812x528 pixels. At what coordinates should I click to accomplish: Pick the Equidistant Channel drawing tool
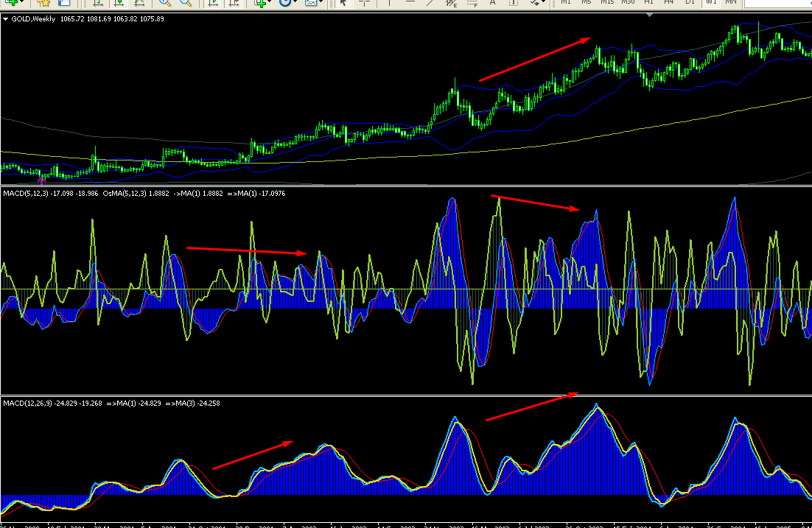click(451, 3)
